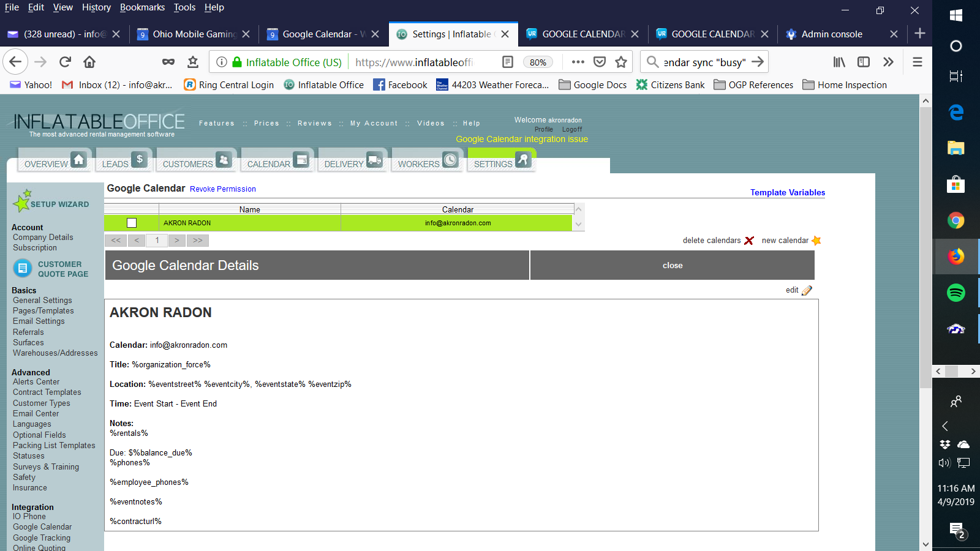The height and width of the screenshot is (551, 980).
Task: Click the Firefox home button
Action: [89, 62]
